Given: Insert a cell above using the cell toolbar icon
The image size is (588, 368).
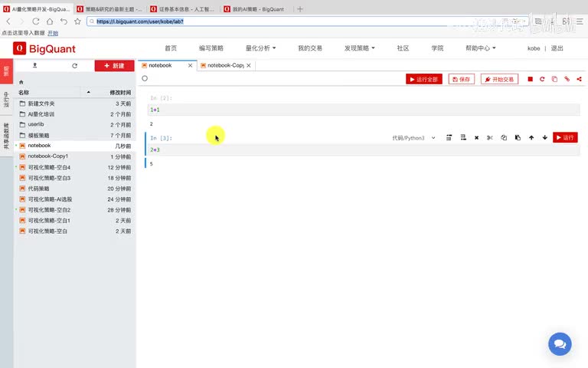Looking at the screenshot, I should 449,138.
